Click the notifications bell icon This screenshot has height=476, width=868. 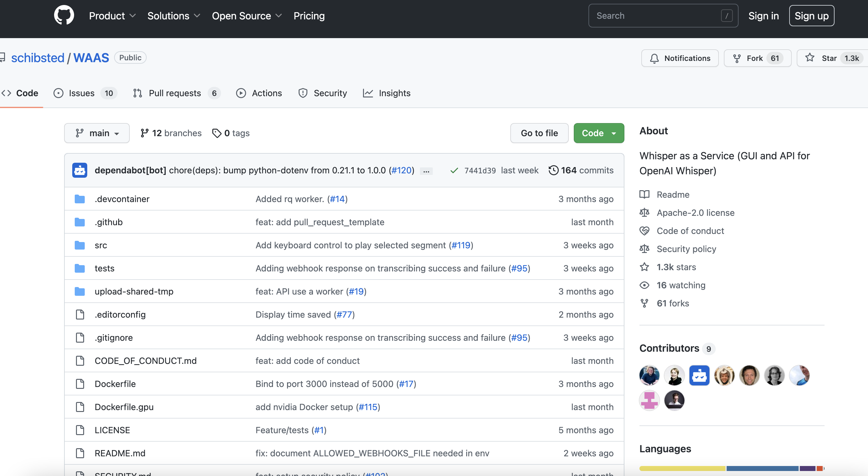653,57
